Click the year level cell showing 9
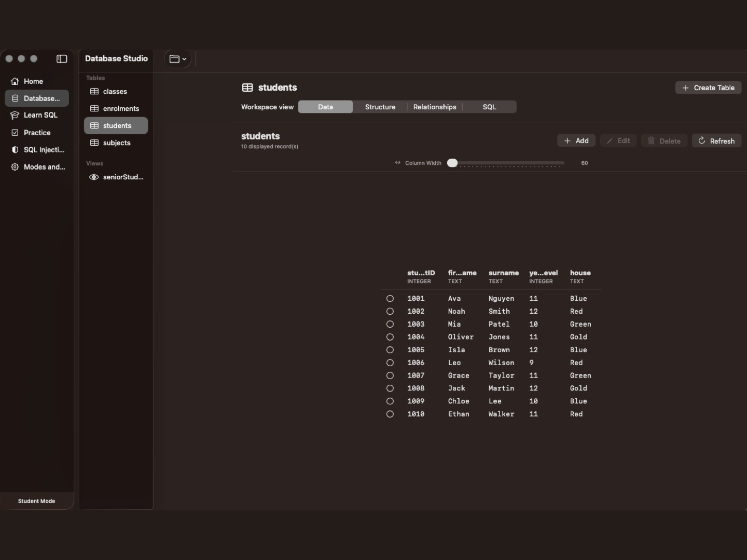 pyautogui.click(x=531, y=363)
